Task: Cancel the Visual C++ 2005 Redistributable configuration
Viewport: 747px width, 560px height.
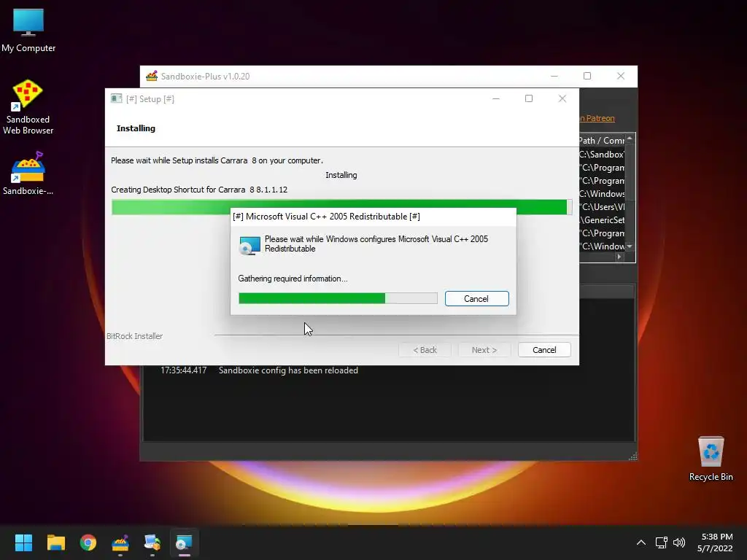Action: (x=476, y=298)
